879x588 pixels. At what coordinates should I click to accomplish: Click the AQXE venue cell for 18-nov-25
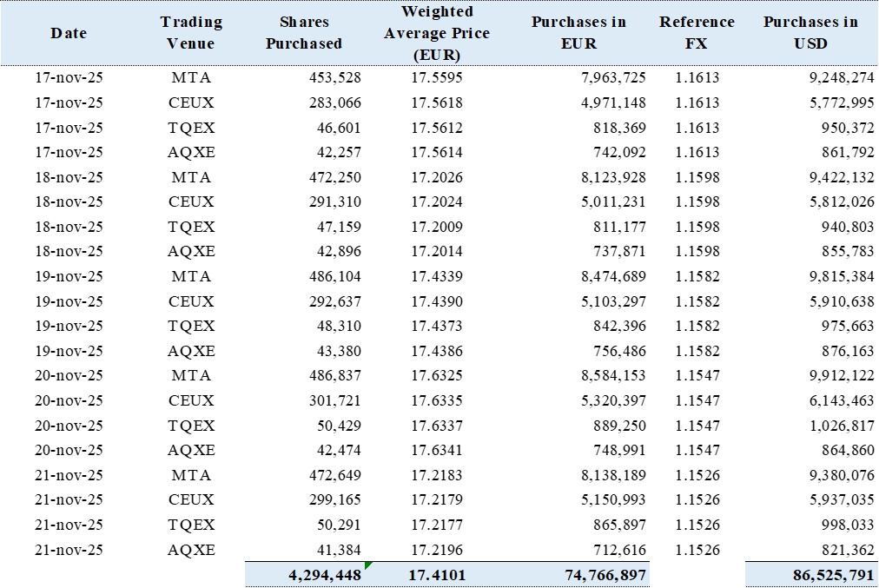coord(191,252)
